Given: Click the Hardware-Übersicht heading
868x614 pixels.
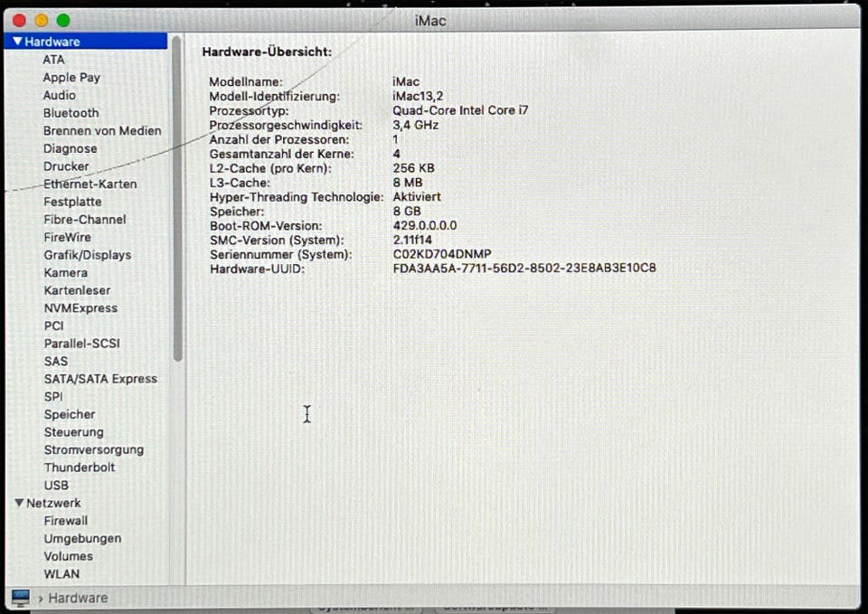Looking at the screenshot, I should pyautogui.click(x=267, y=52).
